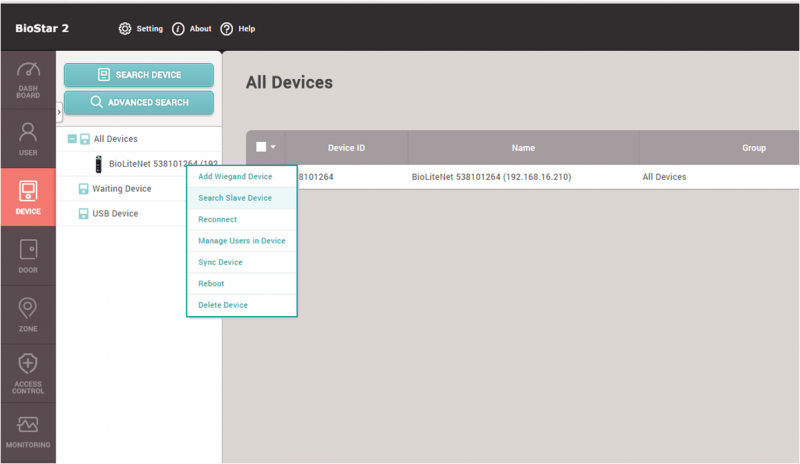Open the Zone sidebar icon
This screenshot has width=800, height=464.
pos(28,309)
